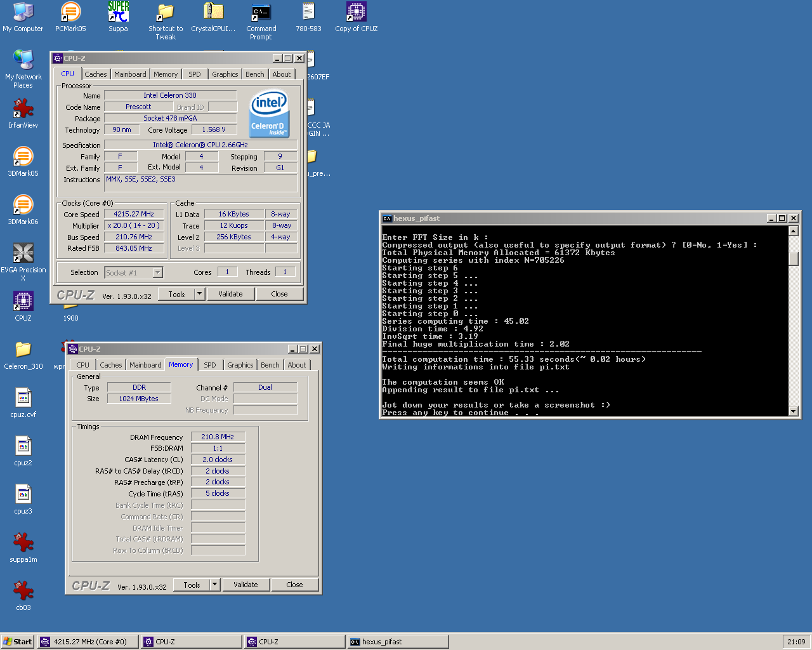This screenshot has height=650, width=812.
Task: Open the suppa1m desktop icon
Action: coord(23,548)
